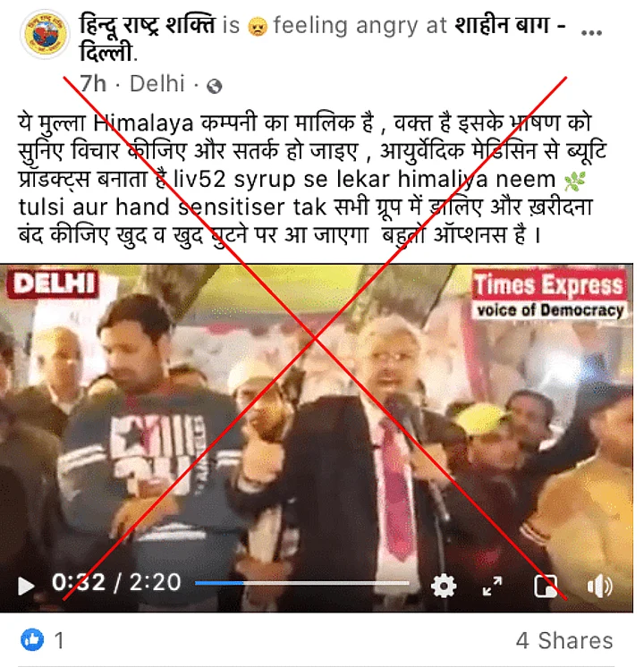Image resolution: width=644 pixels, height=667 pixels.
Task: Seek along the video progress bar
Action: (x=302, y=583)
